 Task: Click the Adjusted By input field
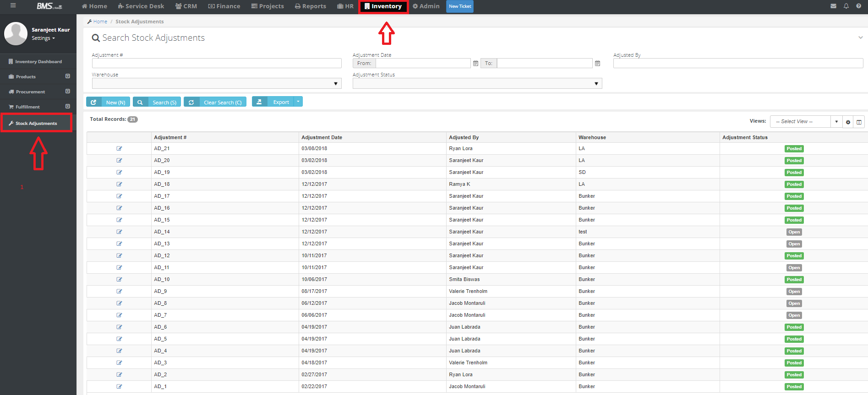coord(738,63)
